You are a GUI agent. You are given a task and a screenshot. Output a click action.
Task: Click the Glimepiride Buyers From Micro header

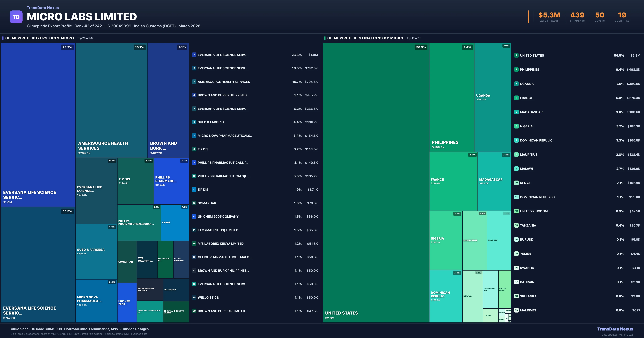point(39,38)
